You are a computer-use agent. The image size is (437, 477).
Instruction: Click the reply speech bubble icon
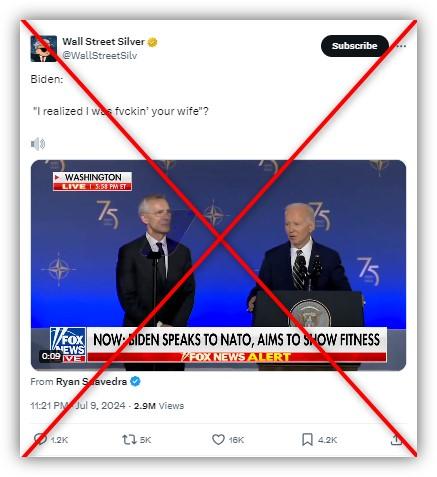coord(41,439)
